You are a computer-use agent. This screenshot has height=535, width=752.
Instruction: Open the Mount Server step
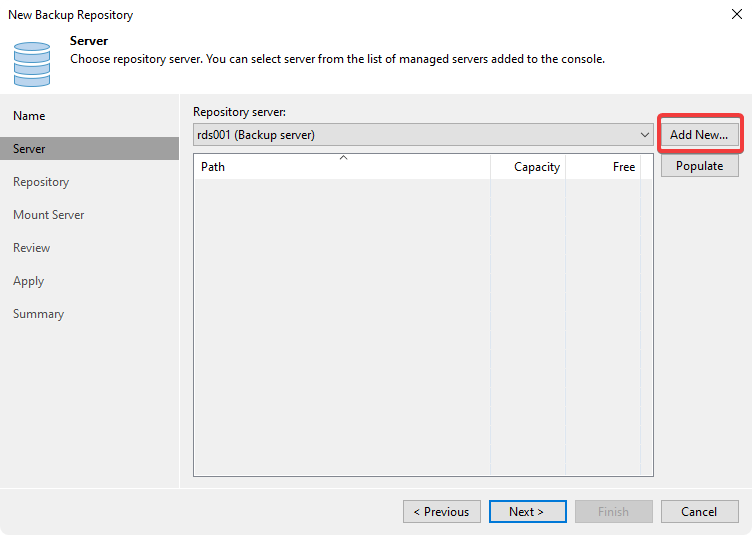click(48, 215)
